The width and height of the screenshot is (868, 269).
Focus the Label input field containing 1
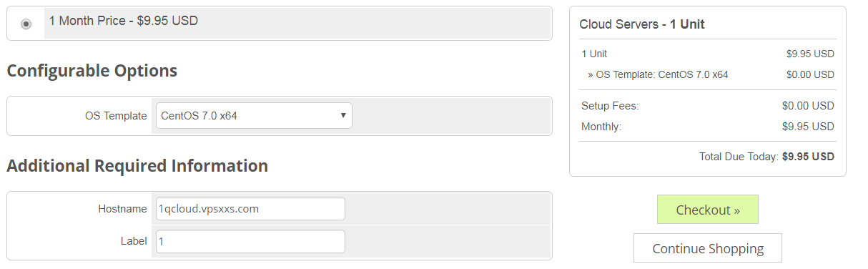[x=250, y=241]
